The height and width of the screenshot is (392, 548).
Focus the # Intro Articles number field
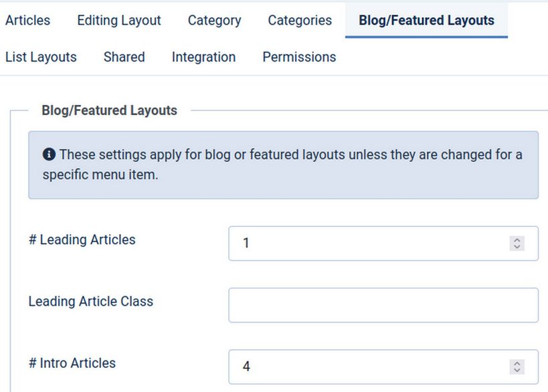[x=383, y=367]
